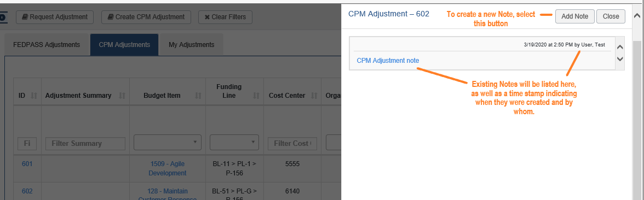Viewport: 644px width, 200px height.
Task: Click the note list up arrow
Action: (x=620, y=47)
